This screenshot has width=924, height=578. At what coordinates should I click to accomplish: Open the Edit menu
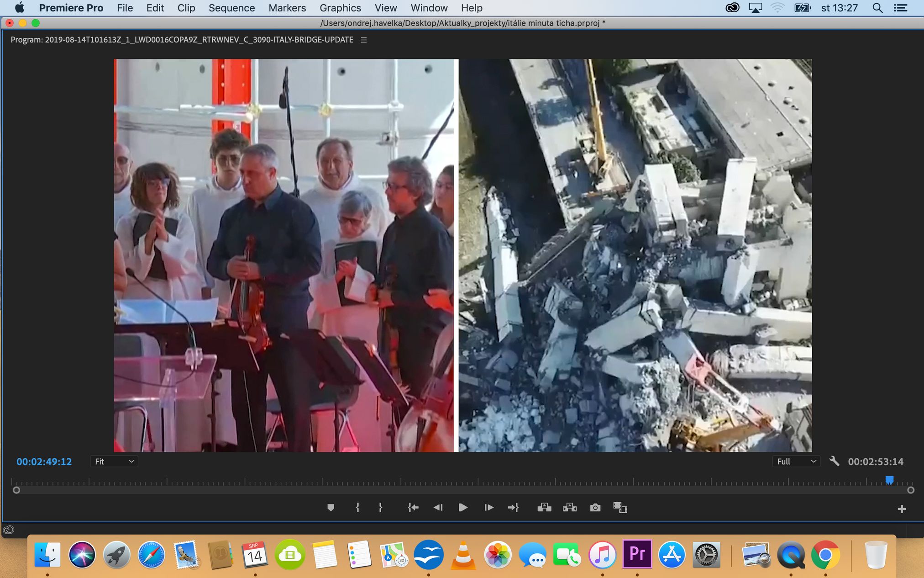[x=155, y=8]
